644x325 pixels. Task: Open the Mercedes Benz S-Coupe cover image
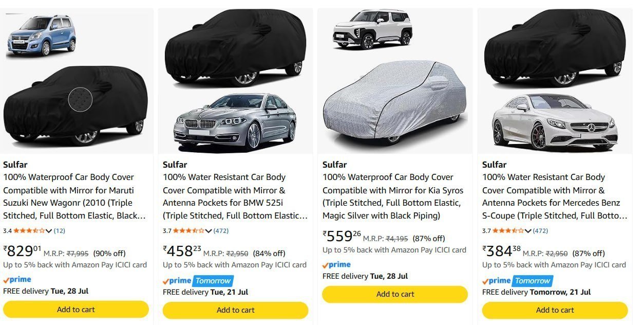pos(555,81)
